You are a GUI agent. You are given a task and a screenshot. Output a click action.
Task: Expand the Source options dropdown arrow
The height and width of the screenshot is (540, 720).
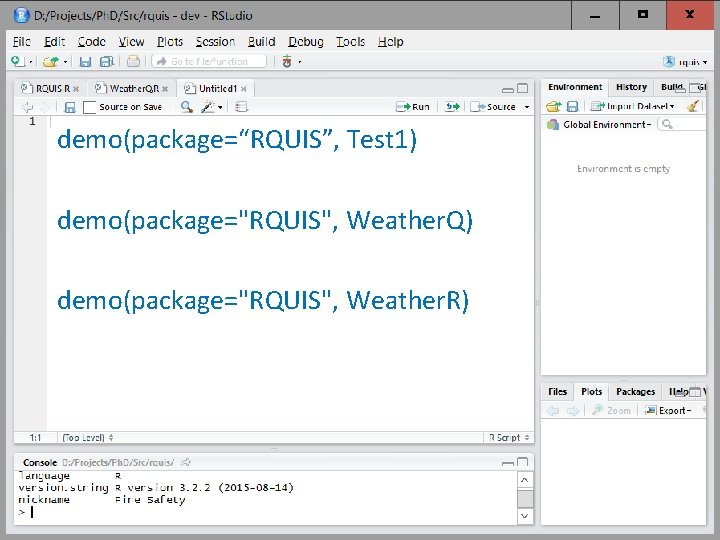coord(527,107)
